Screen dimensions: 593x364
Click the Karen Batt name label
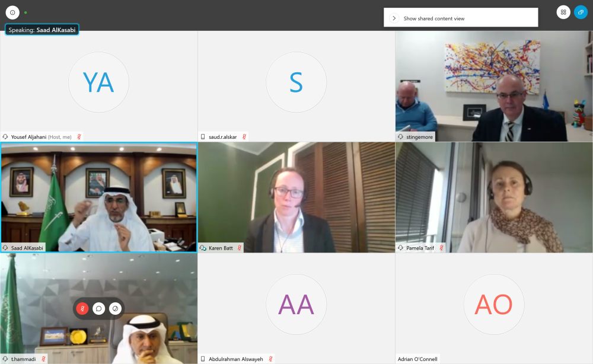220,248
